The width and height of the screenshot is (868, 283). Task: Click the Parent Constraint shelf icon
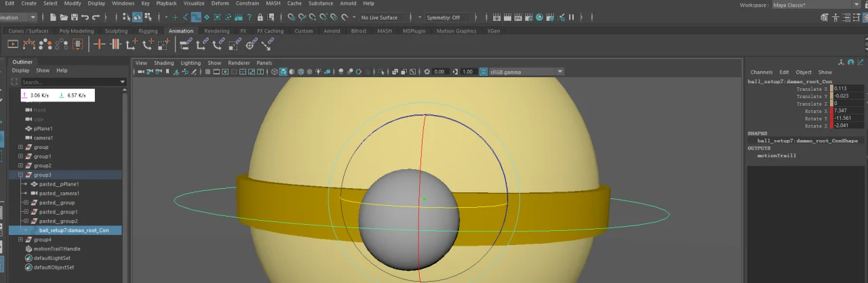186,44
